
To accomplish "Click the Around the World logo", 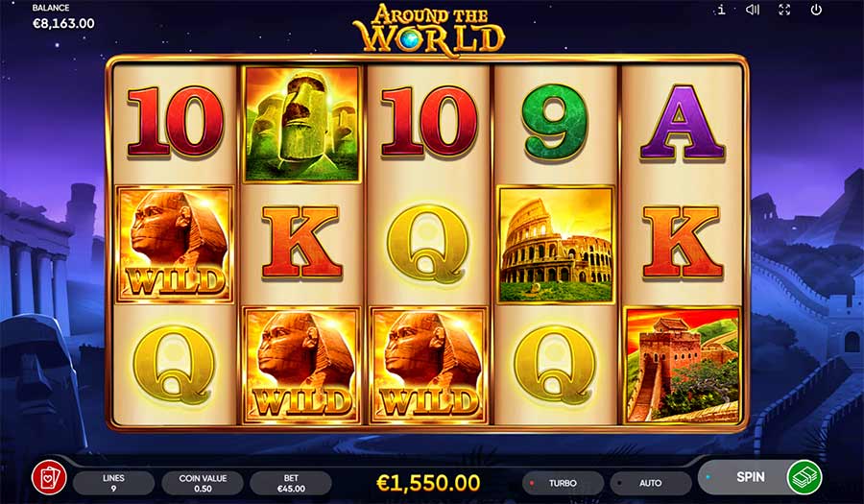I will [x=429, y=29].
